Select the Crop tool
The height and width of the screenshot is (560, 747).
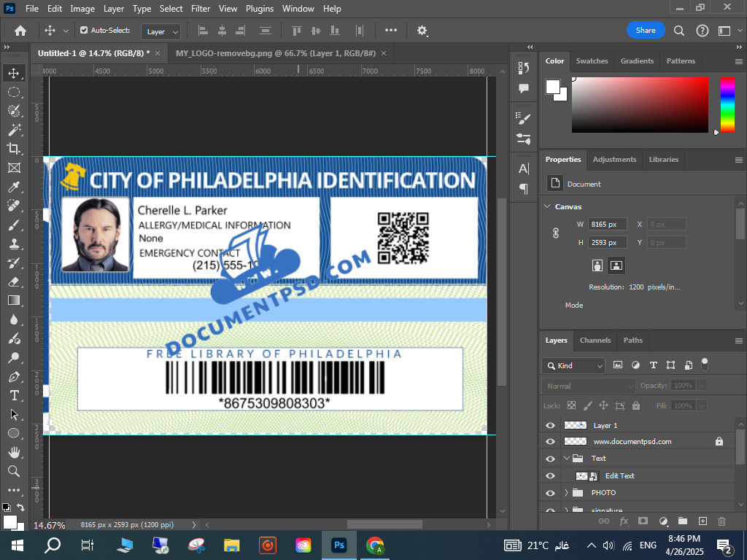[14, 149]
